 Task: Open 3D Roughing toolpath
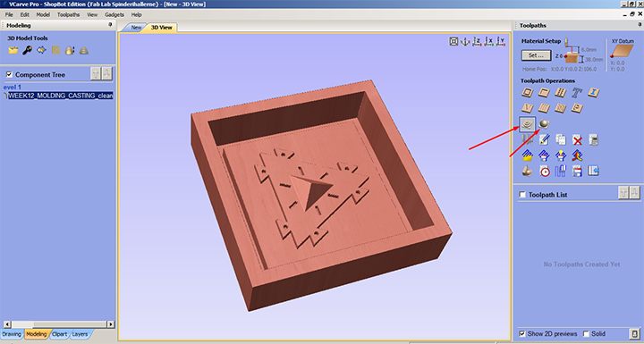point(528,124)
